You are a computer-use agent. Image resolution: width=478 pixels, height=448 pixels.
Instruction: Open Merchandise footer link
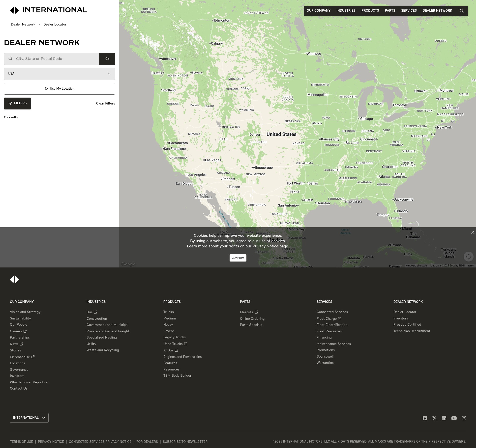pos(22,357)
